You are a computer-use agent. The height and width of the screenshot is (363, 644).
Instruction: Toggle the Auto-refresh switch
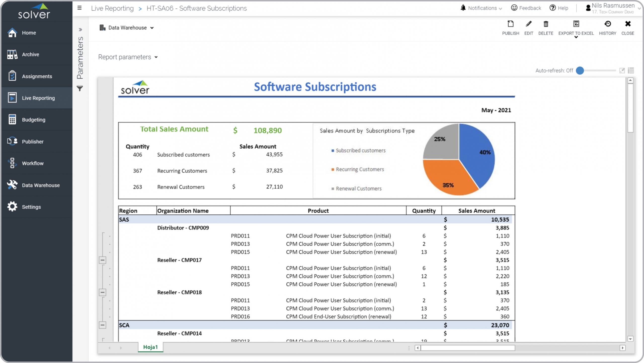coord(580,71)
